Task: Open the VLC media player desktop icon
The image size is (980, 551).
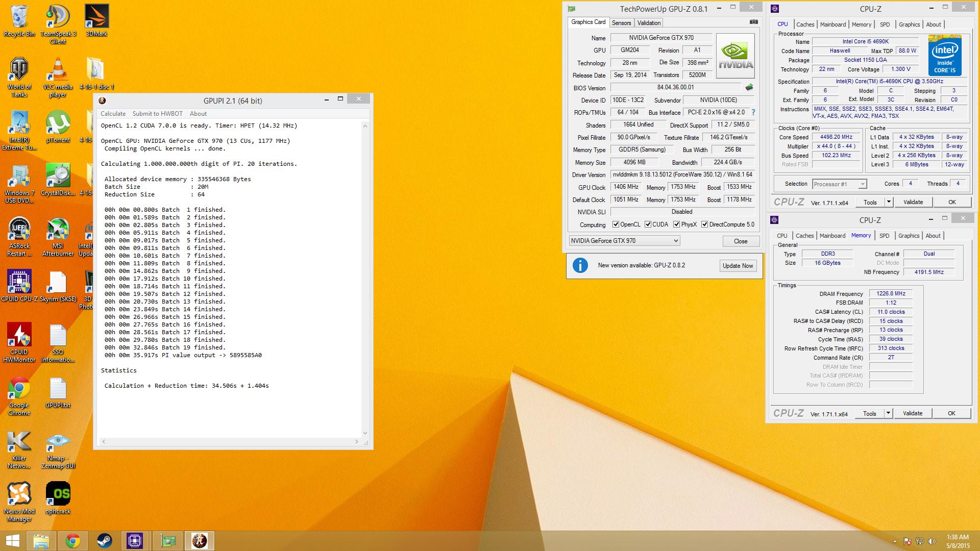Action: [58, 77]
